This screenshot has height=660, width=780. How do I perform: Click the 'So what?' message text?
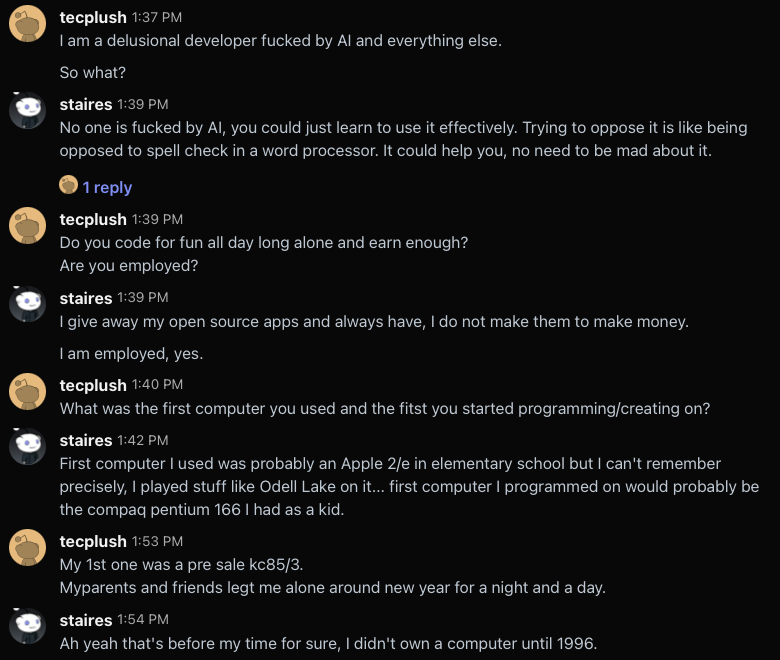click(92, 73)
